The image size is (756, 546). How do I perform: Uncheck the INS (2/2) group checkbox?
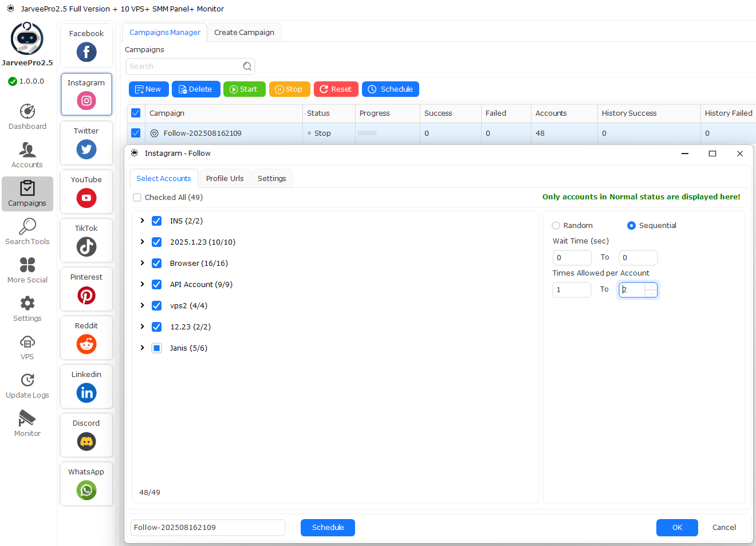(156, 221)
